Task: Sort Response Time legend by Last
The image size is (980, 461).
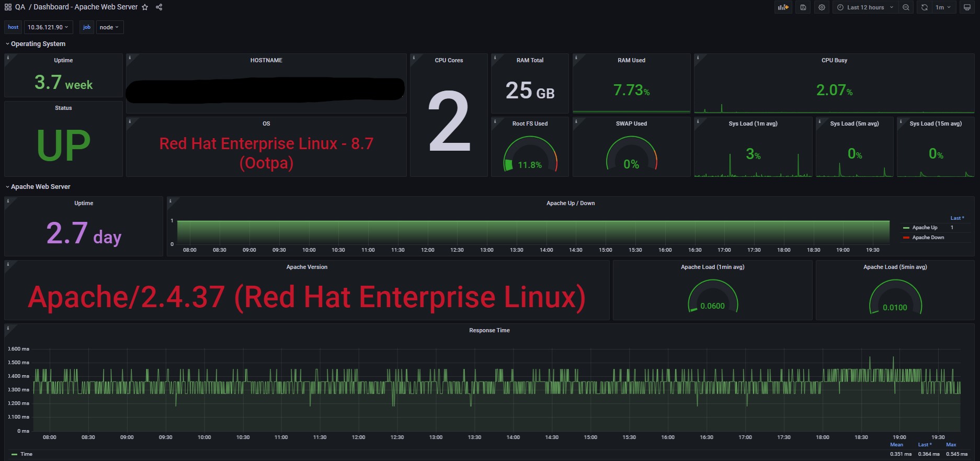Action: tap(925, 445)
